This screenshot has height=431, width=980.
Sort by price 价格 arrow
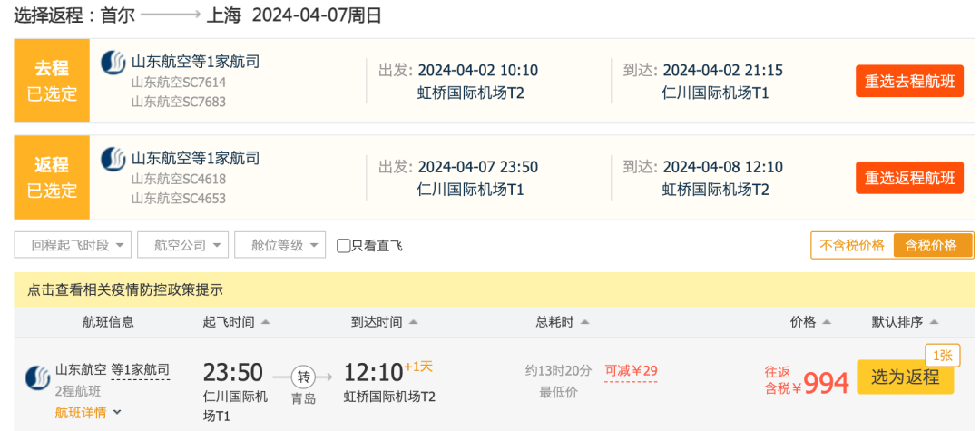[827, 322]
